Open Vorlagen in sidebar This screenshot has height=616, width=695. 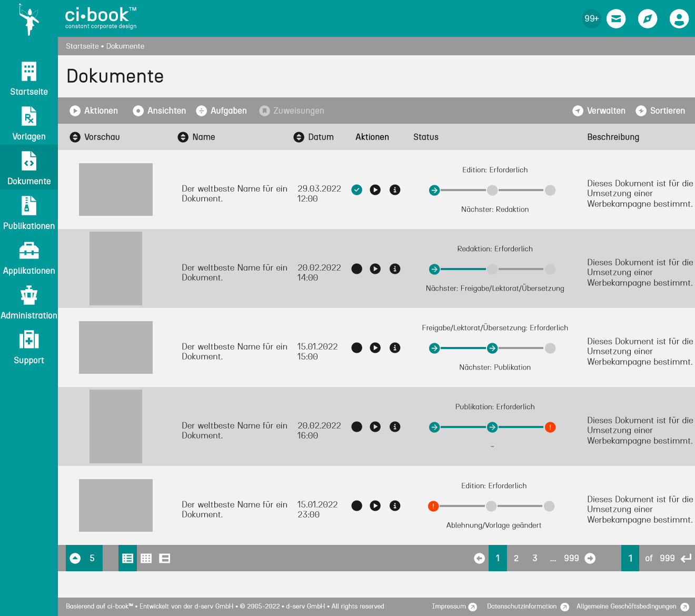(x=29, y=124)
